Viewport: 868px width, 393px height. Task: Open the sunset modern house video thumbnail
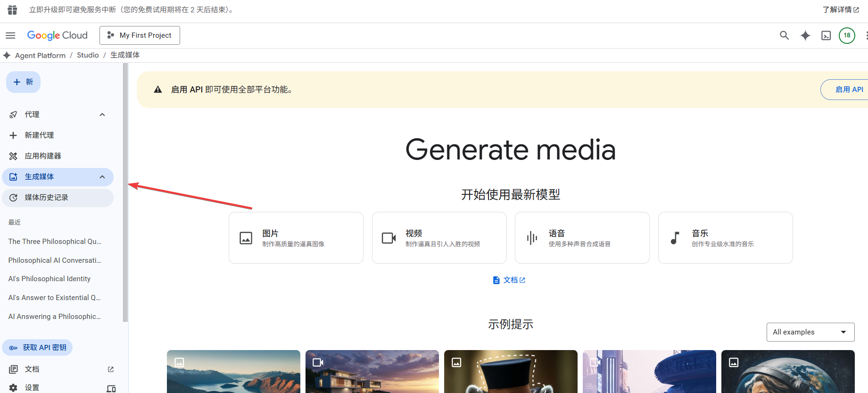click(372, 372)
